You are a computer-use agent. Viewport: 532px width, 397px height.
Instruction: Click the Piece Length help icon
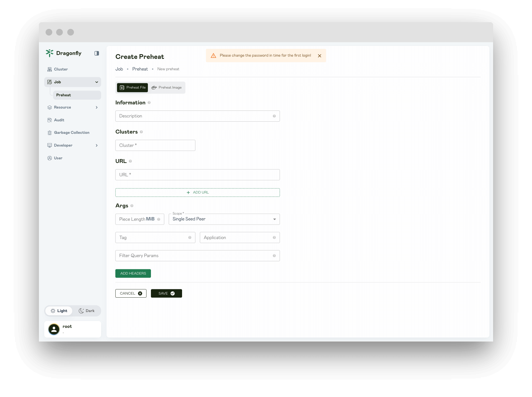click(159, 219)
